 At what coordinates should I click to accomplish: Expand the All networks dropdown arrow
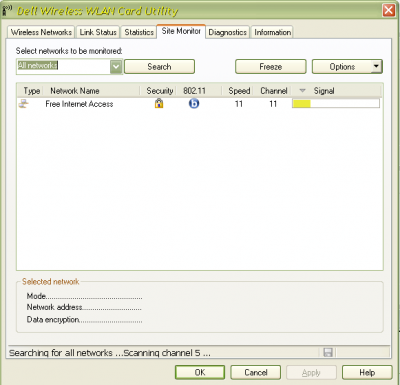[x=116, y=66]
